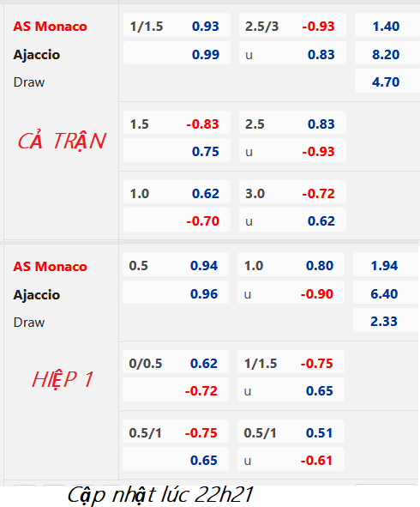Screen dimensions: 420x507
Task: Open Ajaccio team name in first-half section
Action: coord(37,294)
